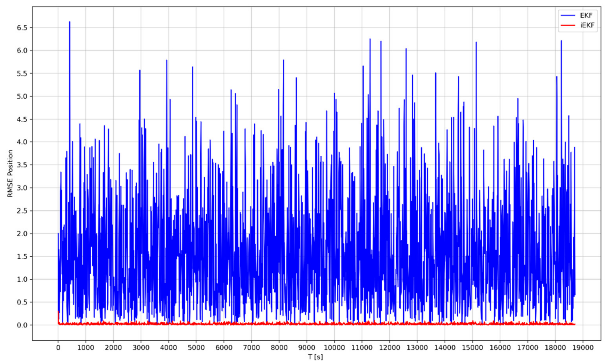Click the red iEKF legend line sample
Image resolution: width=607 pixels, height=364 pixels.
(x=568, y=25)
